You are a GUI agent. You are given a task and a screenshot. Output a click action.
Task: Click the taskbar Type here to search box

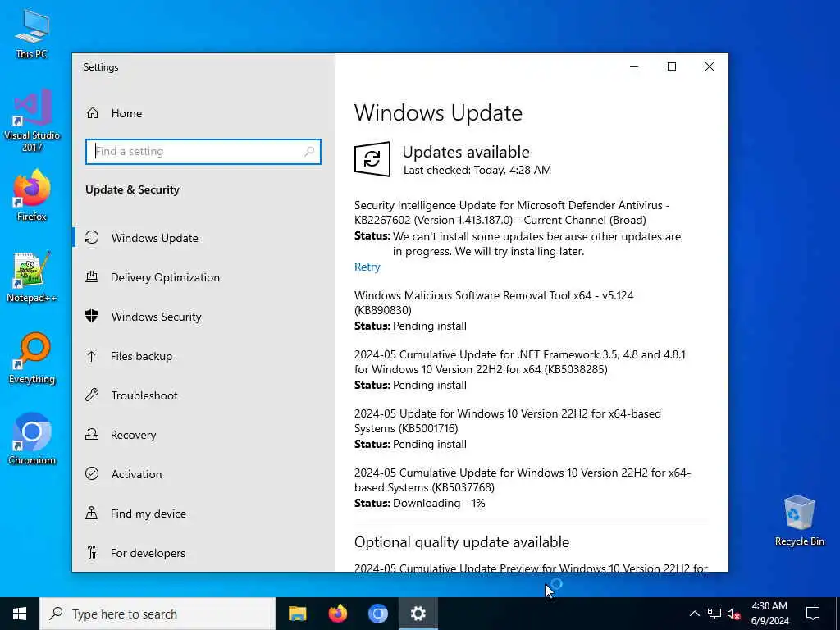pos(157,614)
